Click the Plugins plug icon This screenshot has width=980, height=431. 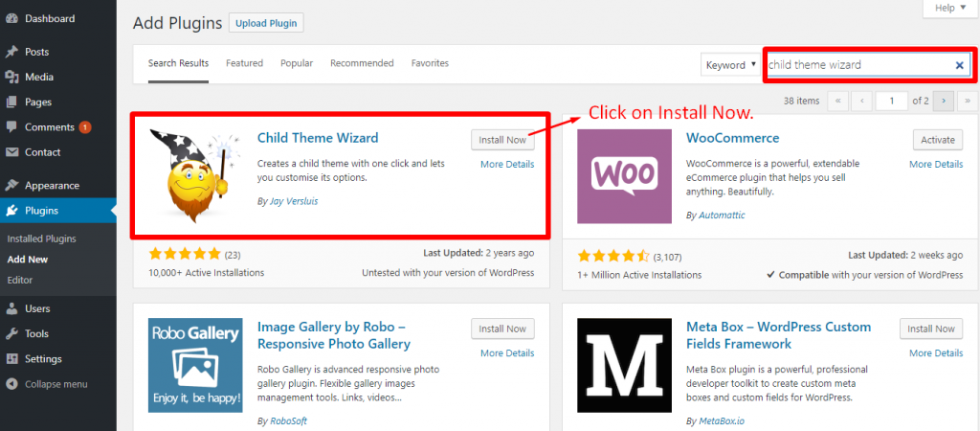[x=11, y=211]
